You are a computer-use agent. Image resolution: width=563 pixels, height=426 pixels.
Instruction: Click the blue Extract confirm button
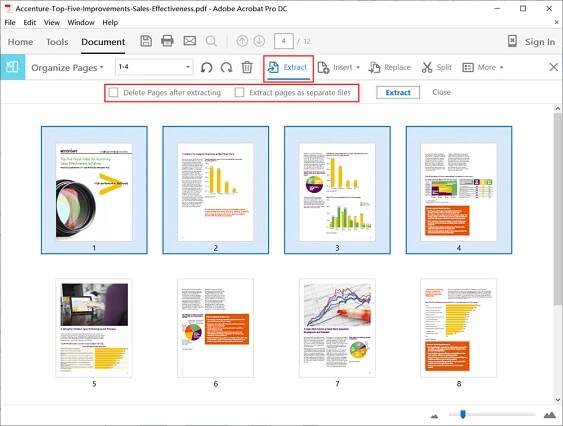pos(398,92)
